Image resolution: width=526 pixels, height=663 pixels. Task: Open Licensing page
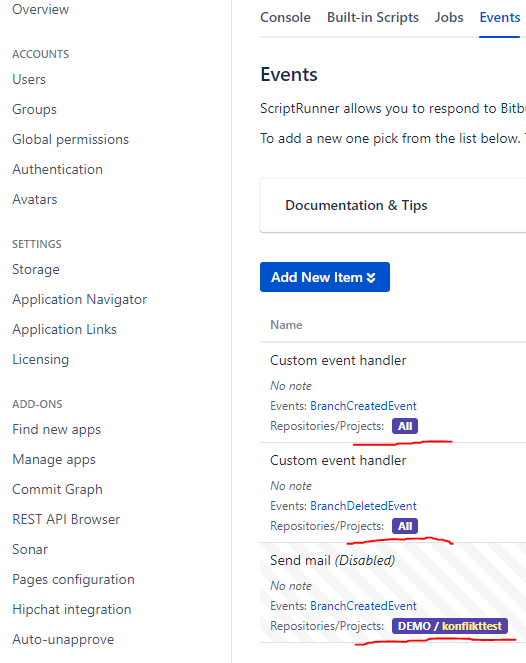[41, 359]
